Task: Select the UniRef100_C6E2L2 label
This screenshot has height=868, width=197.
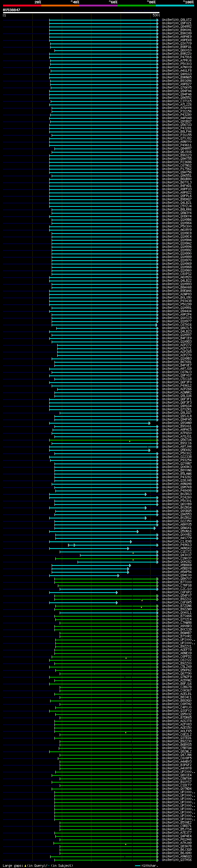Action: [177, 734]
